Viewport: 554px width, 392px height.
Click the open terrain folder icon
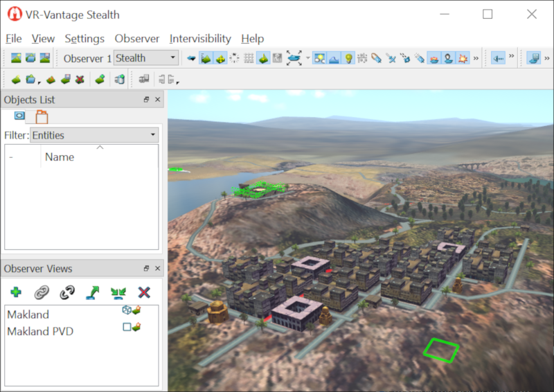pyautogui.click(x=30, y=80)
